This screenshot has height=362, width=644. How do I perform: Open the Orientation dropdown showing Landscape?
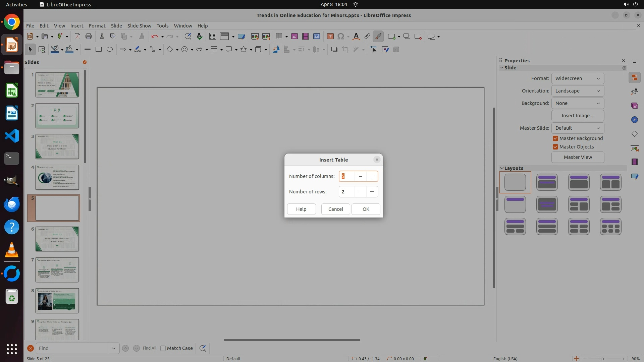click(x=577, y=91)
